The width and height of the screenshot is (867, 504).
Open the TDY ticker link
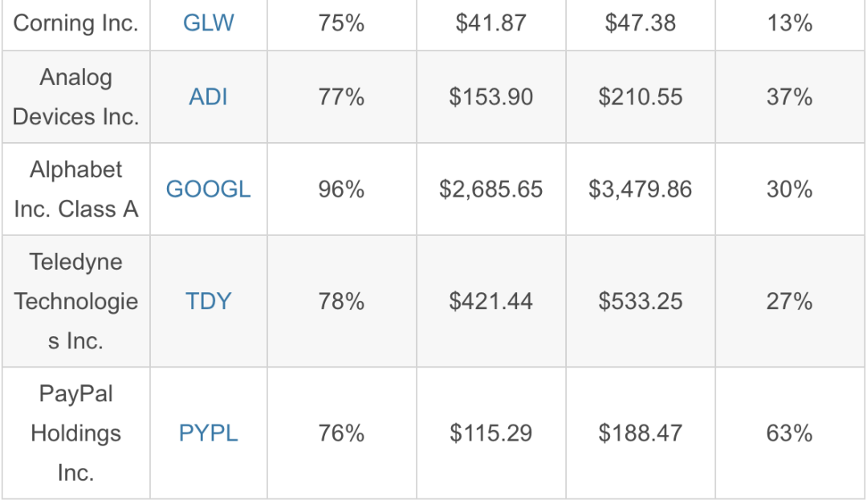tap(209, 302)
